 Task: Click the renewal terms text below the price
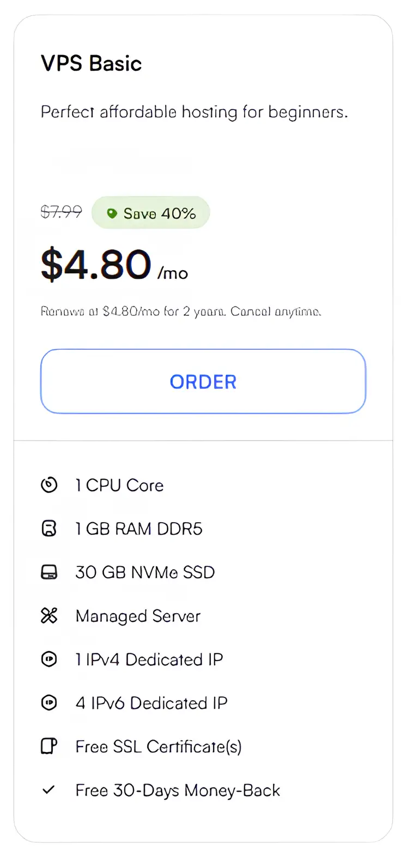click(x=181, y=311)
